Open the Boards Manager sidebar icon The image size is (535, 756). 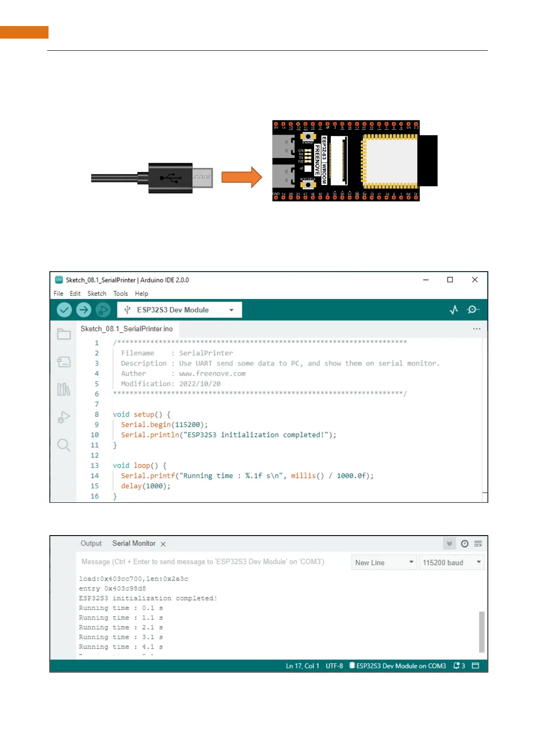point(64,362)
